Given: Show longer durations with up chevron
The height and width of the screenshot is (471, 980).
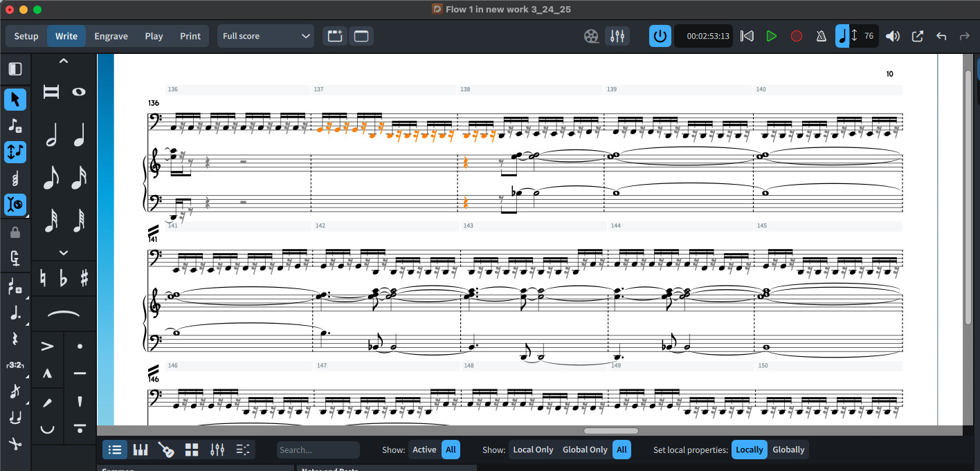Looking at the screenshot, I should pyautogui.click(x=64, y=62).
